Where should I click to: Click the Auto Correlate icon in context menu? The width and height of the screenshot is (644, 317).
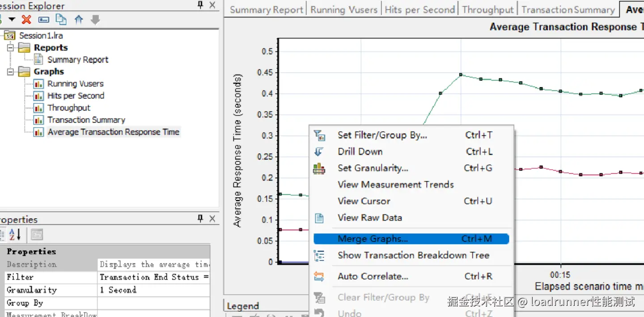tap(319, 277)
